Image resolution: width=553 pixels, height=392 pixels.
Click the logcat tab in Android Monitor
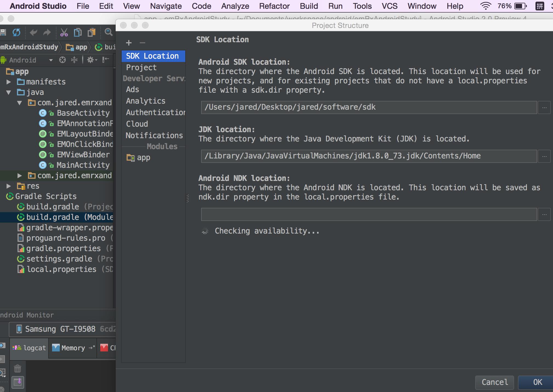click(x=30, y=348)
